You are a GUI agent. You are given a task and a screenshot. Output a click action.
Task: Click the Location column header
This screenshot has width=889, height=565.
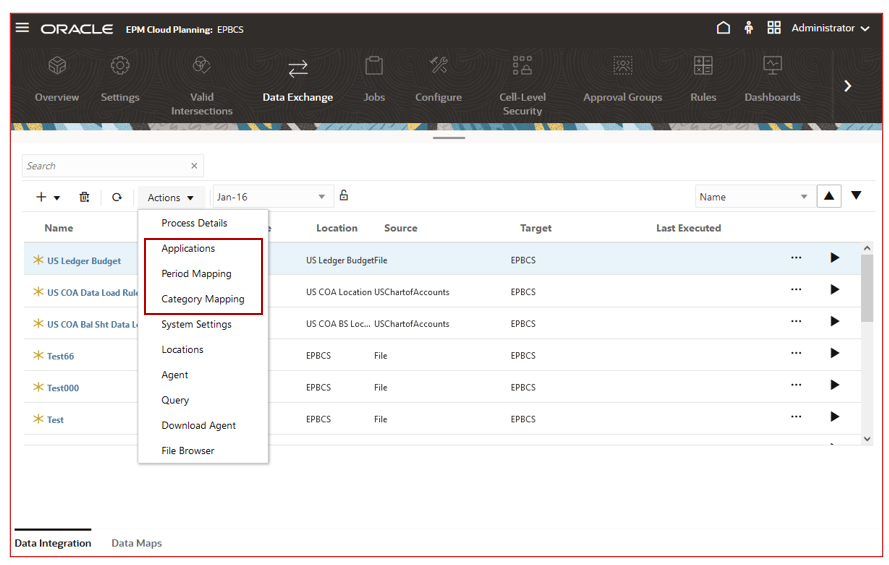pos(337,228)
